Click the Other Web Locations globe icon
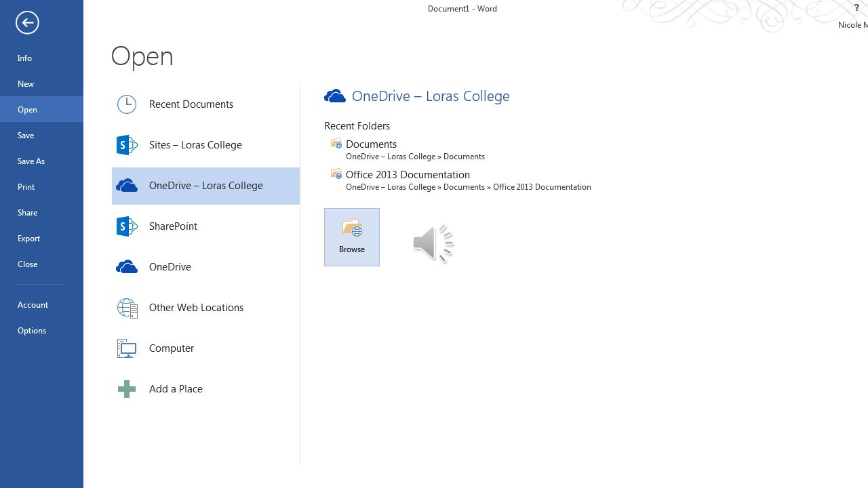This screenshot has height=488, width=868. click(127, 308)
